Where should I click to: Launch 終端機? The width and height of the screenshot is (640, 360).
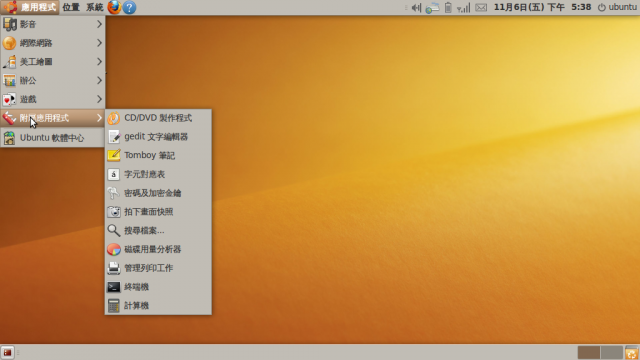tap(158, 287)
